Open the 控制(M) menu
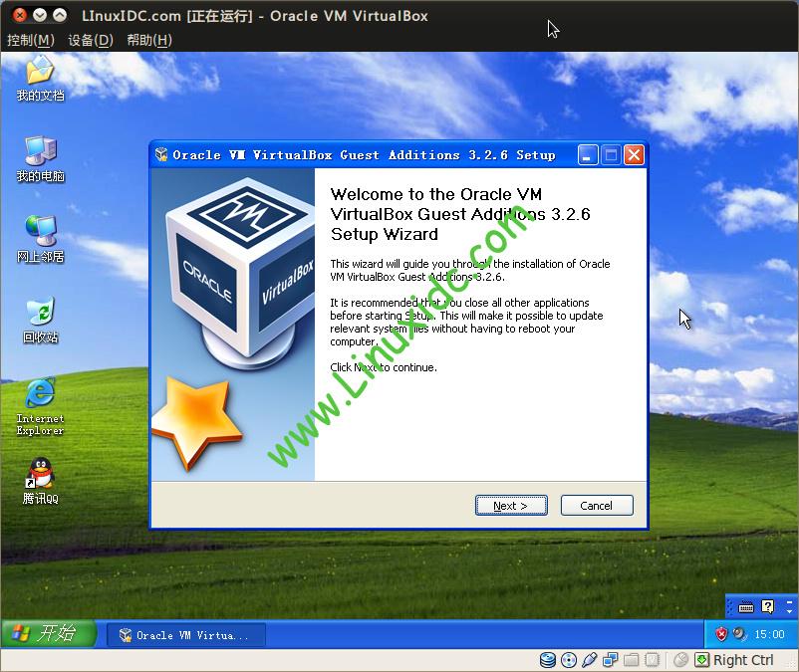This screenshot has width=799, height=672. [x=31, y=40]
